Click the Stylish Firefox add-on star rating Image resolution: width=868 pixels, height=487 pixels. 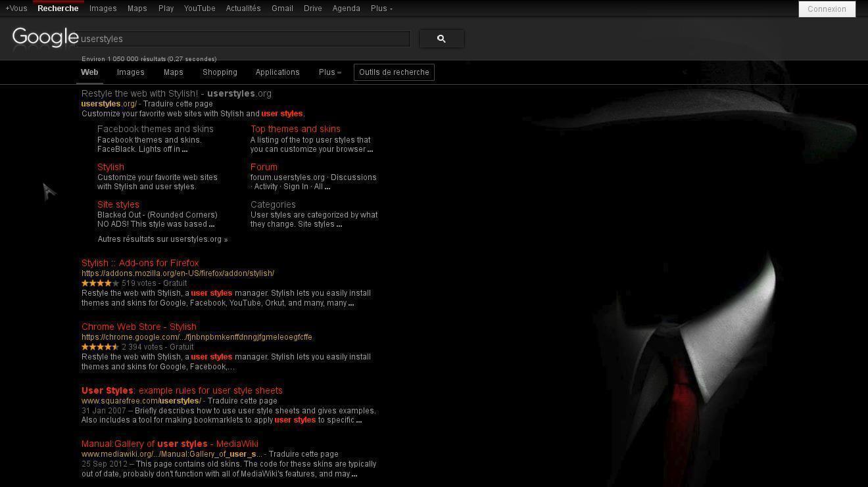(x=100, y=283)
